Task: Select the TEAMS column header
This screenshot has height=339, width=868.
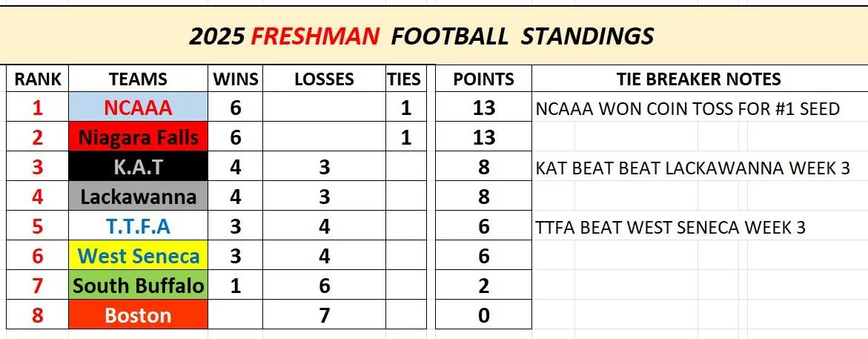Action: tap(138, 79)
